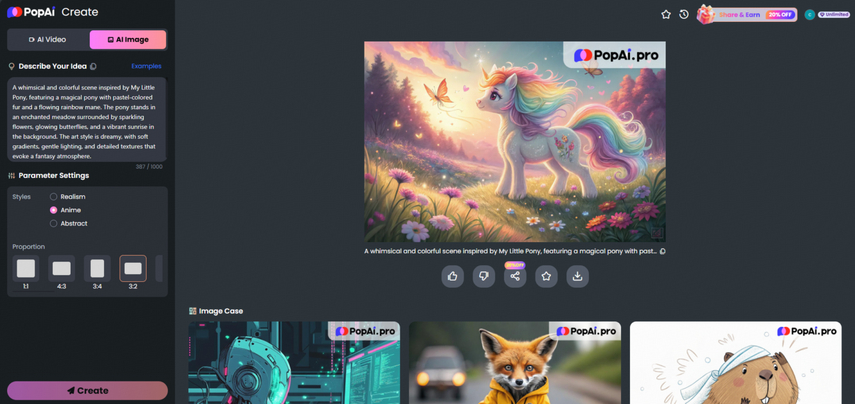This screenshot has height=404, width=855.
Task: Open the generated pony image
Action: pyautogui.click(x=515, y=142)
